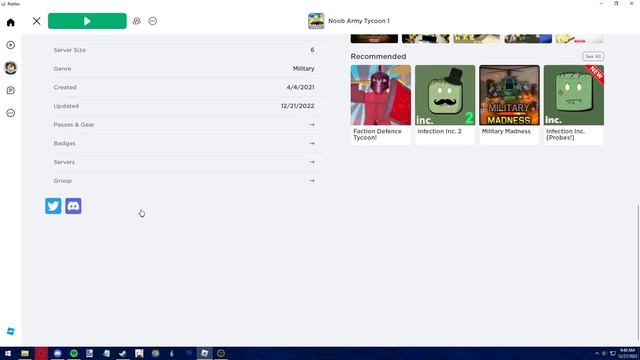Image resolution: width=640 pixels, height=360 pixels.
Task: Click See All for Recommended
Action: point(593,56)
